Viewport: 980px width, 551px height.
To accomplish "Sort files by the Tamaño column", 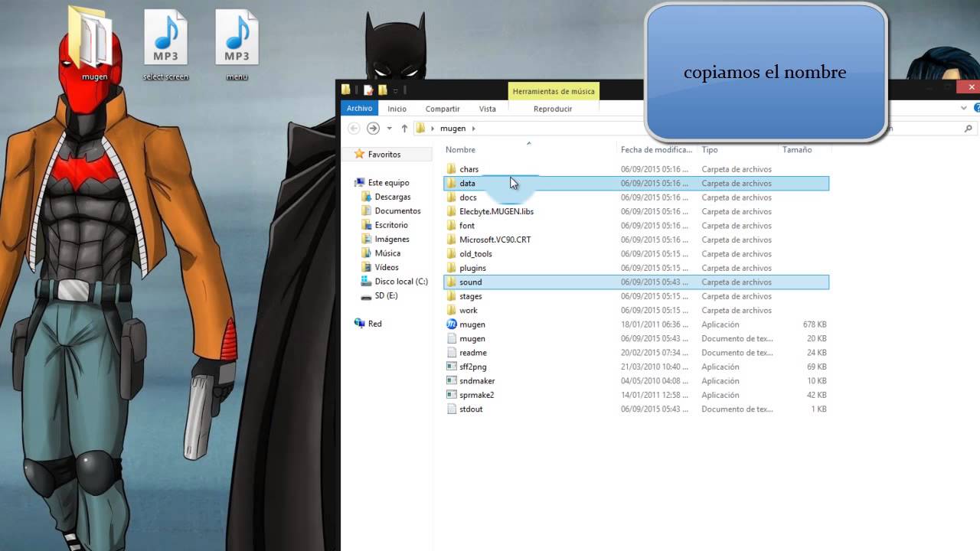I will tap(797, 150).
